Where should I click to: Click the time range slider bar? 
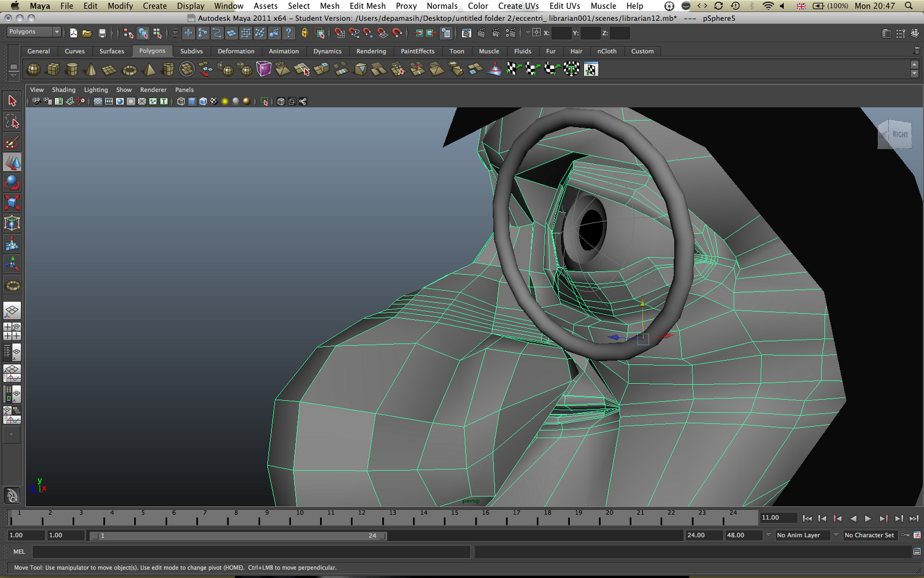pos(237,536)
